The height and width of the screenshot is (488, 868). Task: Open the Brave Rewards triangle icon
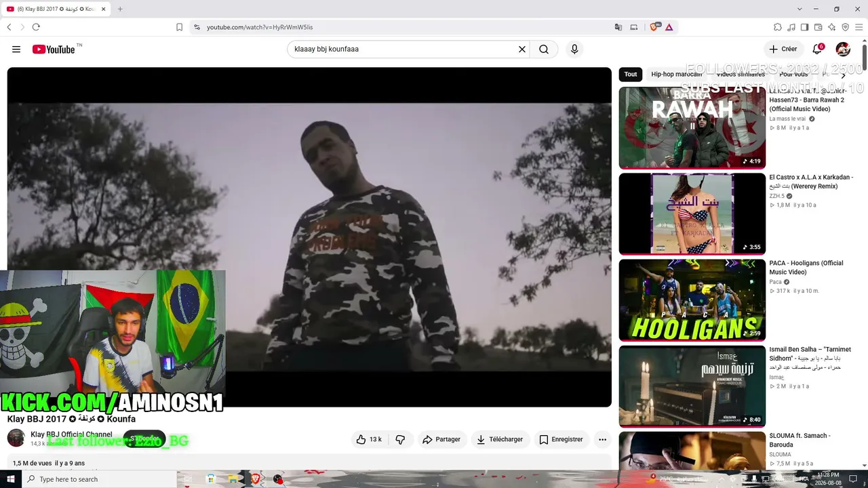pyautogui.click(x=669, y=27)
